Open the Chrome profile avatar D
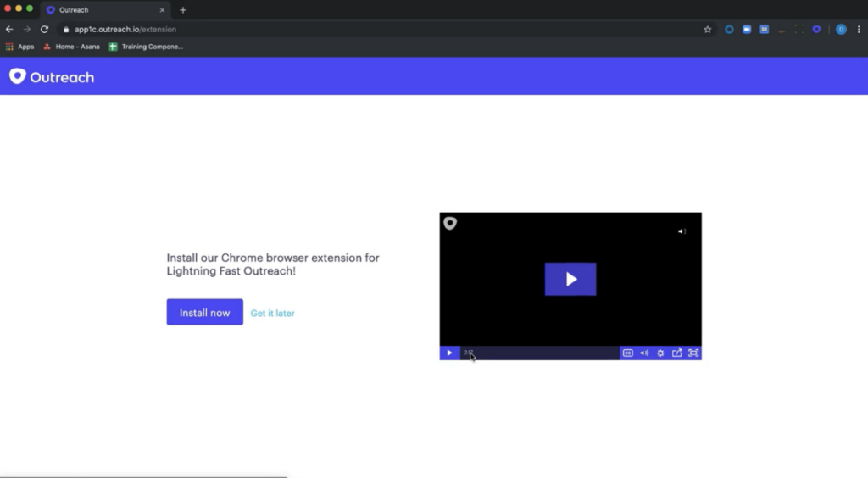The width and height of the screenshot is (868, 478). (841, 30)
